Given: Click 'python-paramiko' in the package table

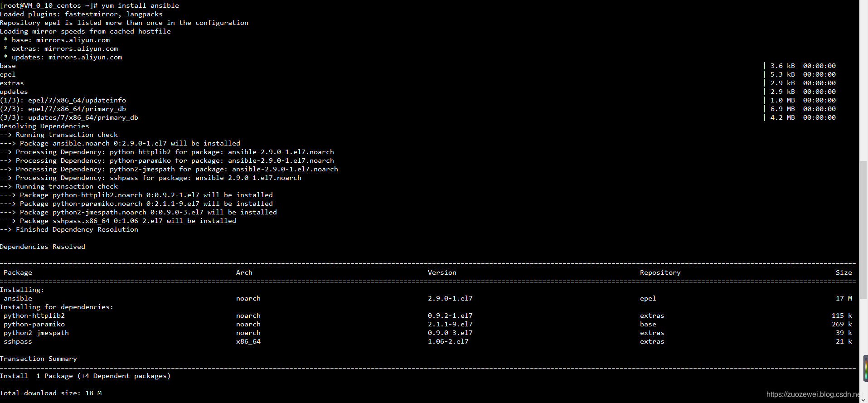Looking at the screenshot, I should click(34, 324).
